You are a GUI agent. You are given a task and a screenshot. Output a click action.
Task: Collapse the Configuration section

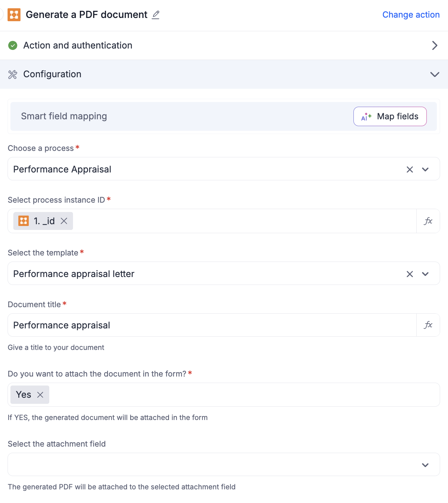click(x=434, y=74)
